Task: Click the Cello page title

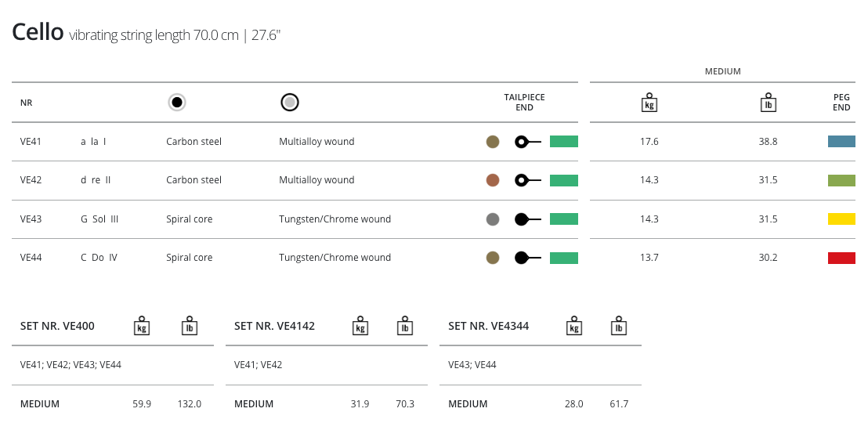Action: [38, 32]
